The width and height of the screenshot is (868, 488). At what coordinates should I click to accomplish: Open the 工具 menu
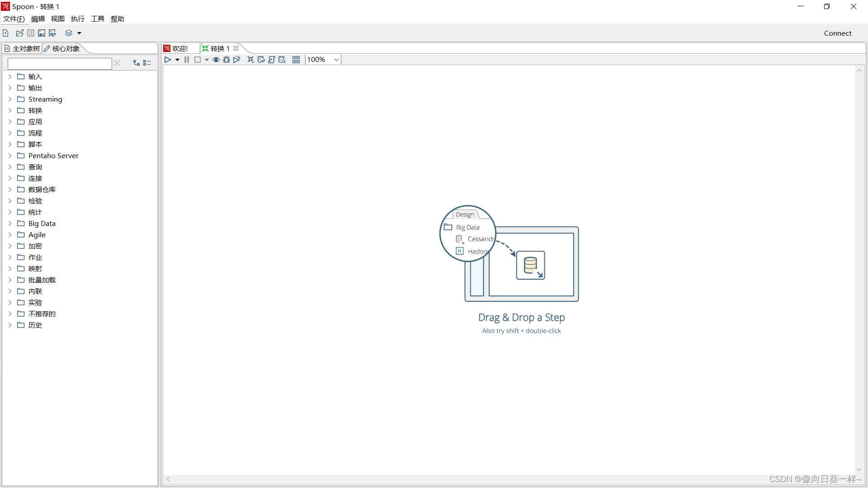coord(97,19)
